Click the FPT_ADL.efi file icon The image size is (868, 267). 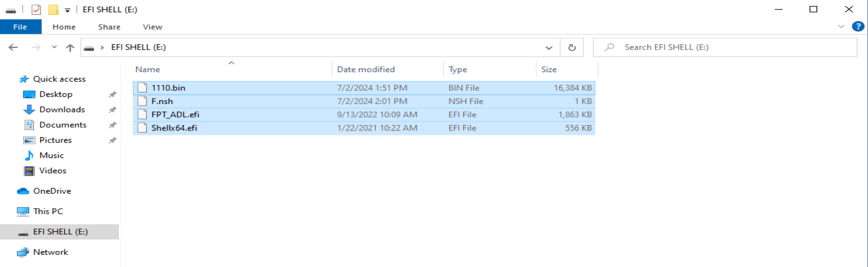pyautogui.click(x=142, y=115)
